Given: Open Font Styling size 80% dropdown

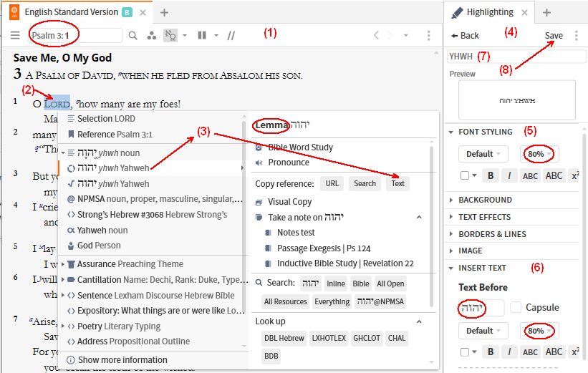Looking at the screenshot, I should point(539,154).
